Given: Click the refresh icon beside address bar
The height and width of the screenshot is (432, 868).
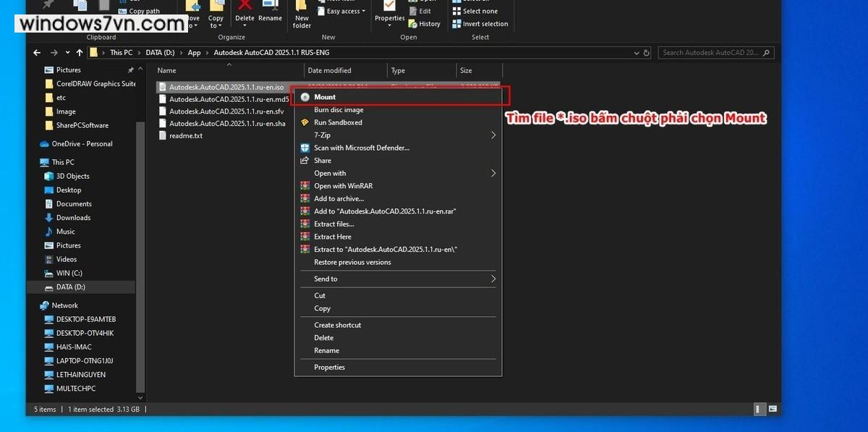Looking at the screenshot, I should tap(647, 53).
